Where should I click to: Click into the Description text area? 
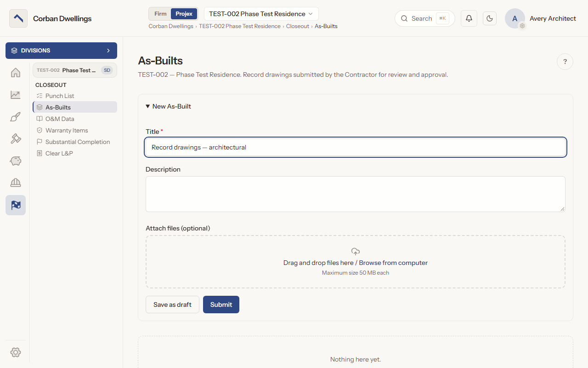[356, 194]
